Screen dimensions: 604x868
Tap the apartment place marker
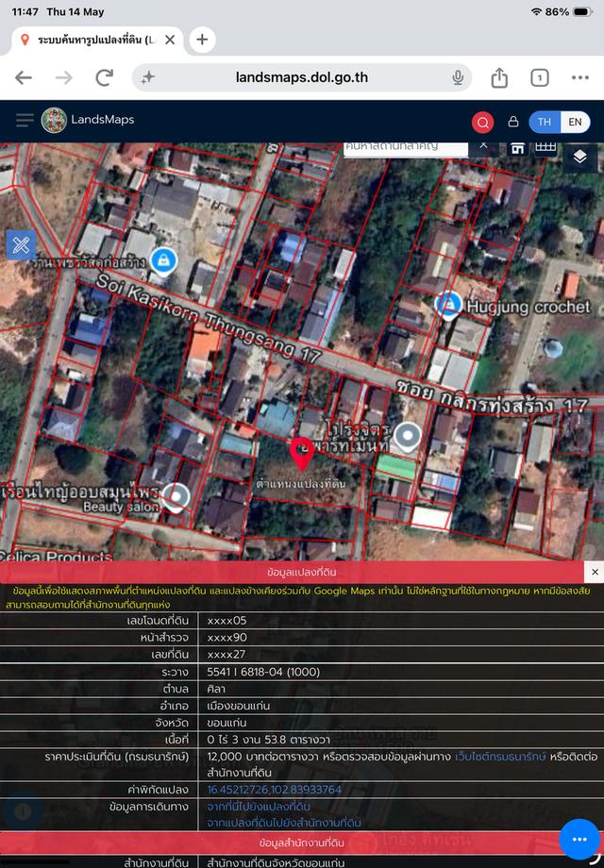[x=408, y=437]
